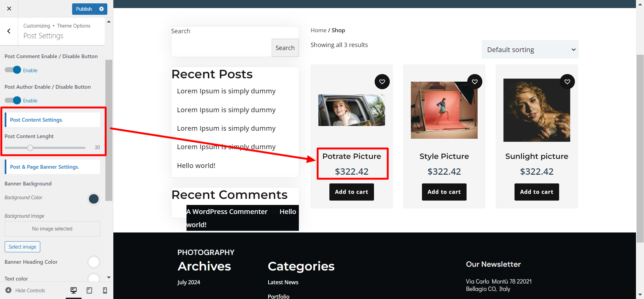Screen dimensions: 644x299
Task: Click wishlist heart on Style Picture
Action: (x=475, y=82)
